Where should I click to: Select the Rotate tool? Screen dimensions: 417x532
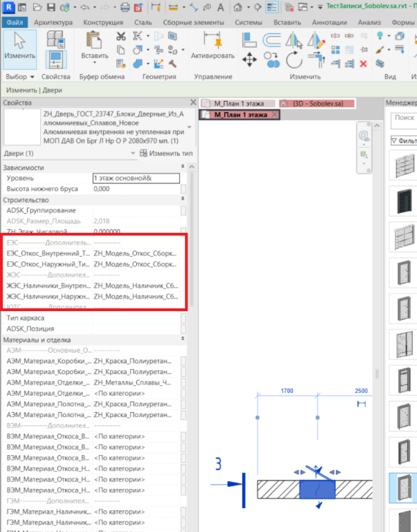[x=294, y=60]
